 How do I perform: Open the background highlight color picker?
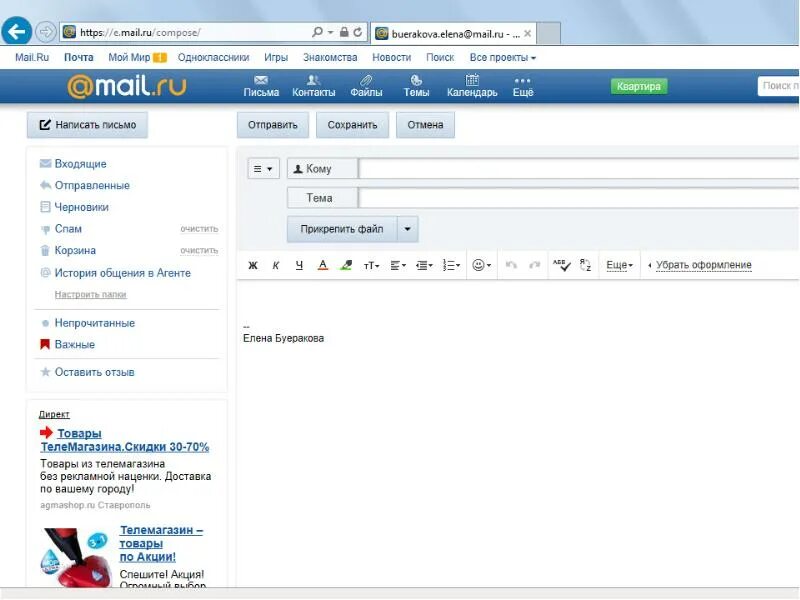click(x=346, y=265)
